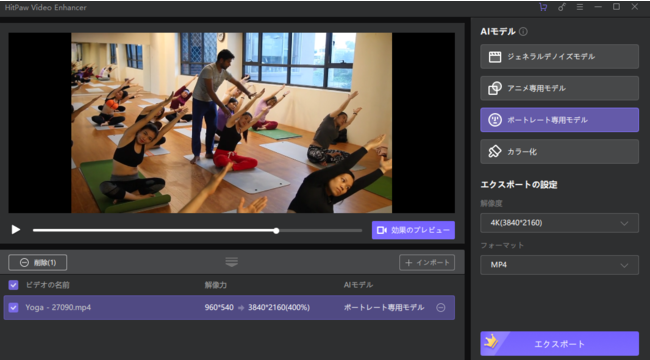
Task: Uncheck the Yoga - 27090.mp4 checkbox
Action: (13, 308)
